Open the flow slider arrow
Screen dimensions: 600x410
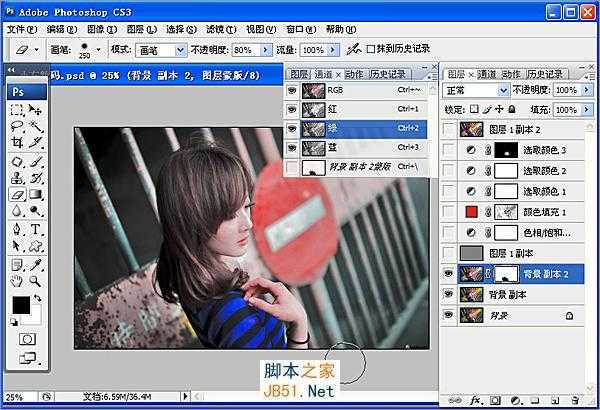click(333, 50)
